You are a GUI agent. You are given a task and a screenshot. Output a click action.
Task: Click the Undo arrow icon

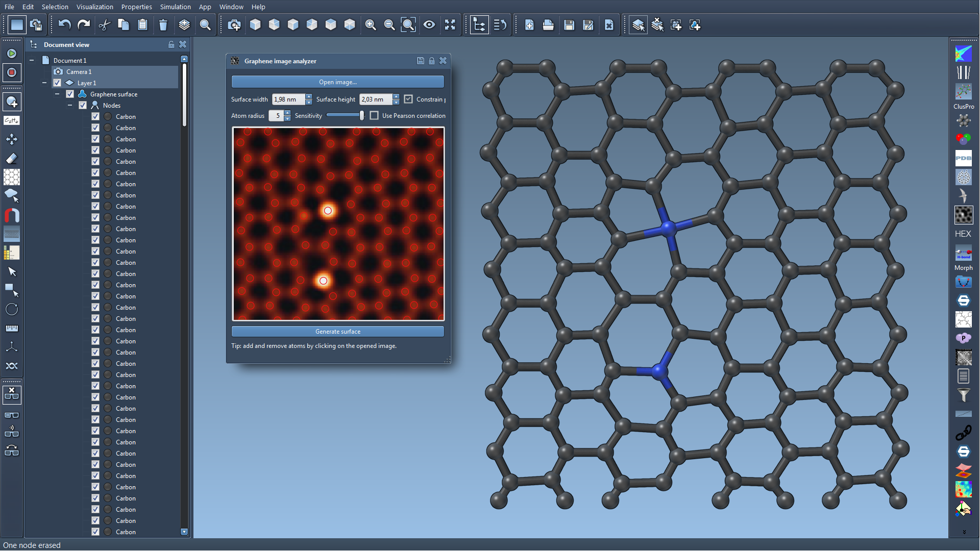click(x=64, y=24)
